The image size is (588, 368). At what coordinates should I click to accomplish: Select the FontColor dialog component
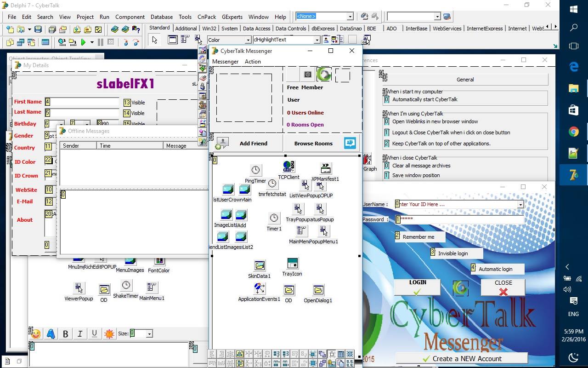click(159, 262)
